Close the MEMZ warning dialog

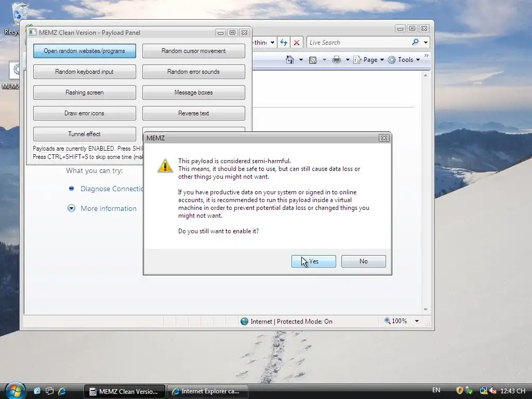384,138
